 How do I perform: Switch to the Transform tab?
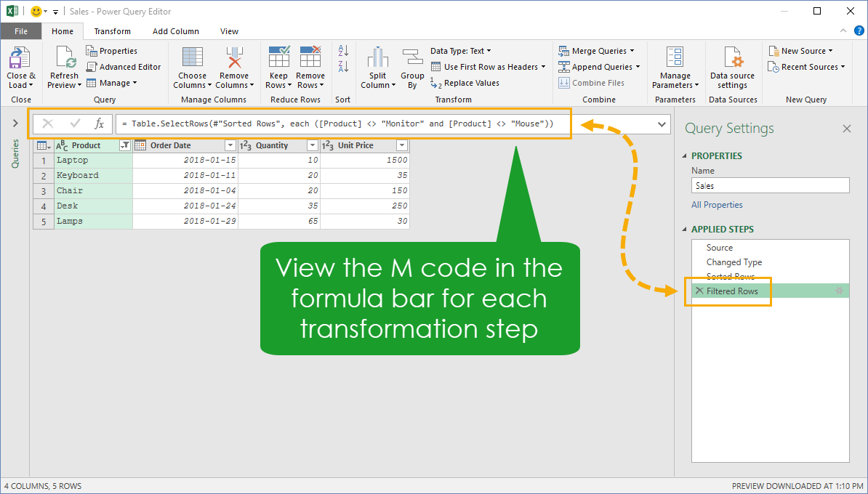[113, 31]
